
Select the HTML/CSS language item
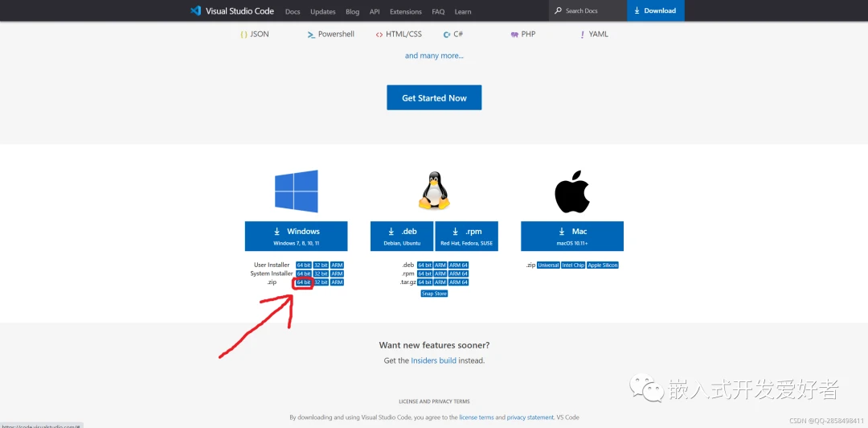[399, 34]
